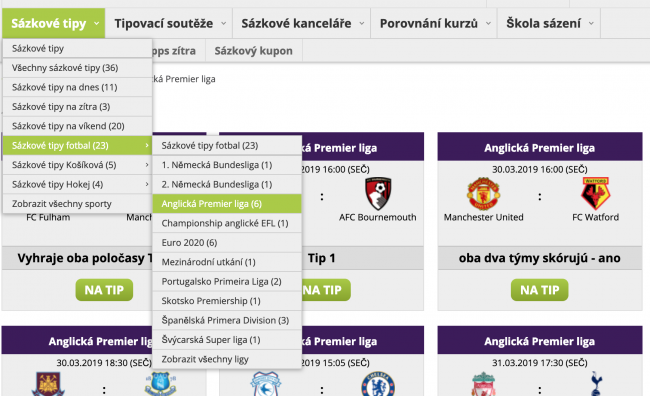
Task: Click NA TIP button under Manchester United match
Action: (539, 290)
